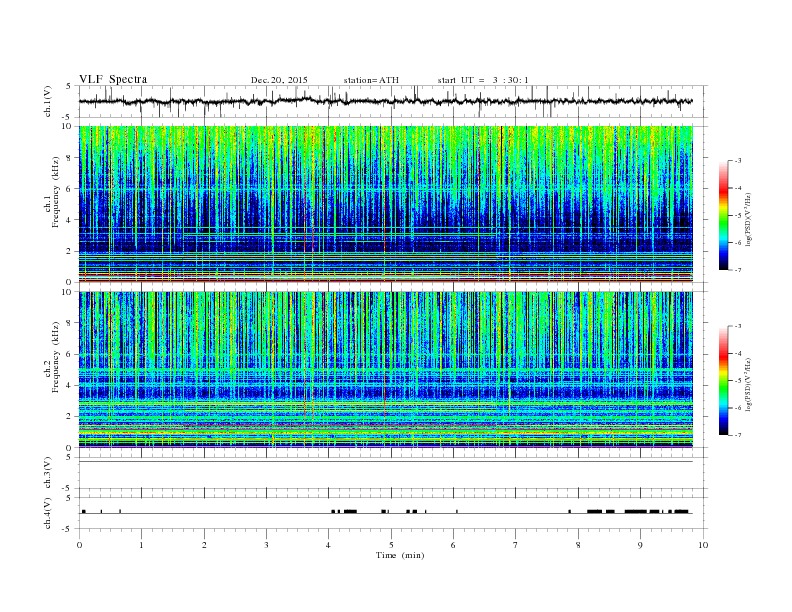The width and height of the screenshot is (792, 612).
Task: Click the "-3" label on ch.2 colorbar
Action: [x=738, y=326]
